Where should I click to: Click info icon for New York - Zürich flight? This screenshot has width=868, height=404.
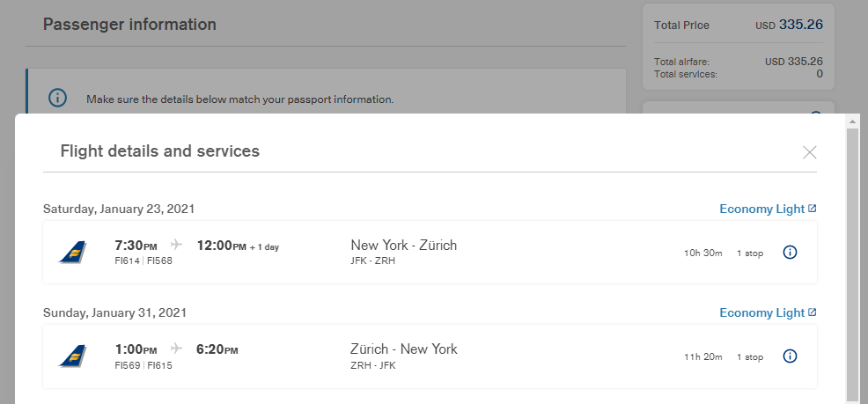790,253
